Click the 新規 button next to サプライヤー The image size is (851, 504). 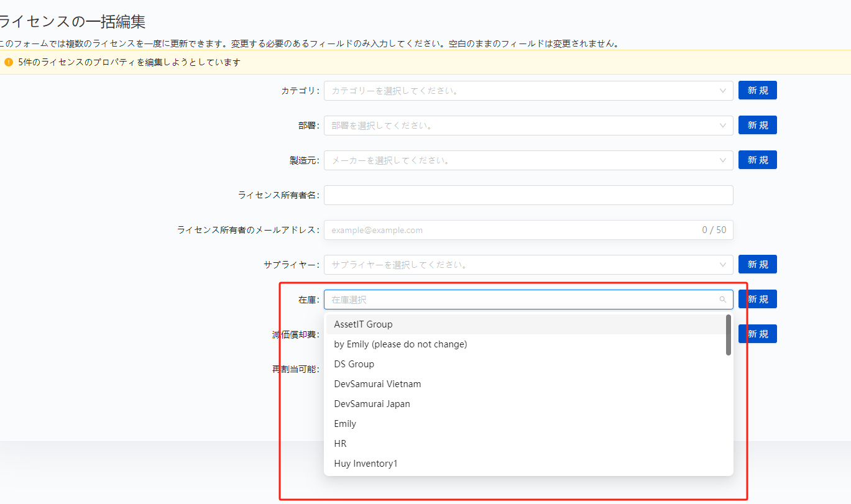pyautogui.click(x=757, y=265)
